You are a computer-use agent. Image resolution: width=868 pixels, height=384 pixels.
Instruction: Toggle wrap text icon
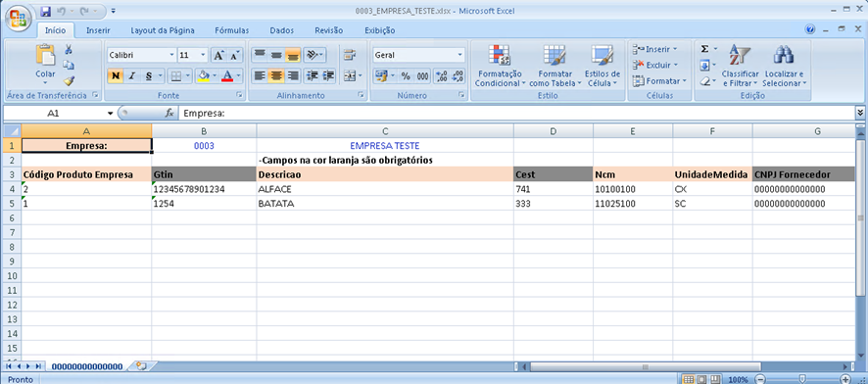pyautogui.click(x=350, y=55)
